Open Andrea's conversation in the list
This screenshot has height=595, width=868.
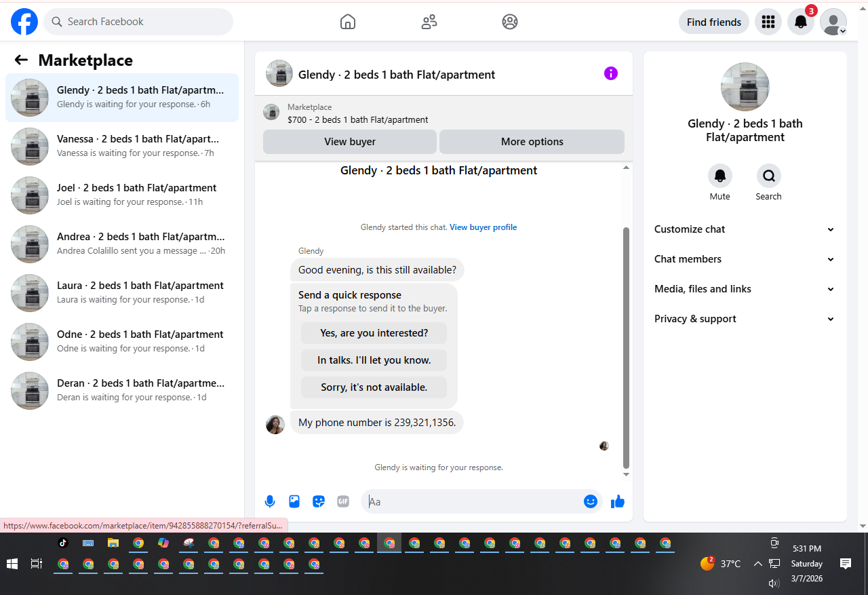(122, 244)
